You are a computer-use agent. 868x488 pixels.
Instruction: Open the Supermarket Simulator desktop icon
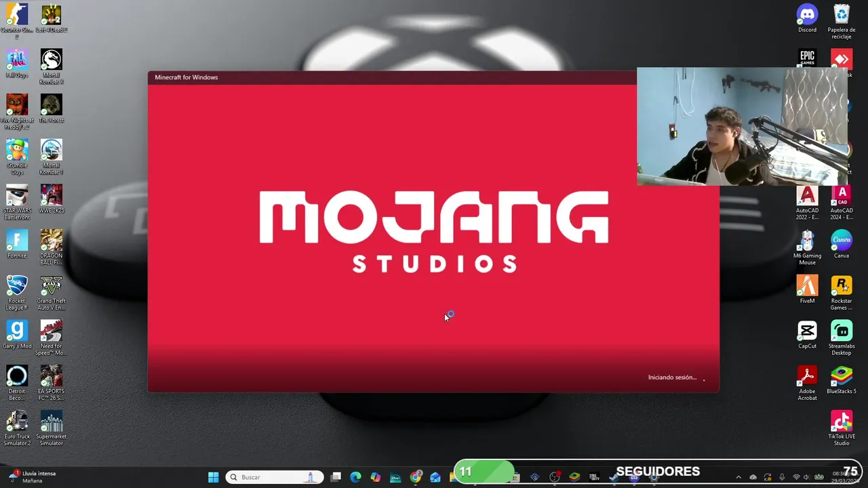tap(52, 428)
